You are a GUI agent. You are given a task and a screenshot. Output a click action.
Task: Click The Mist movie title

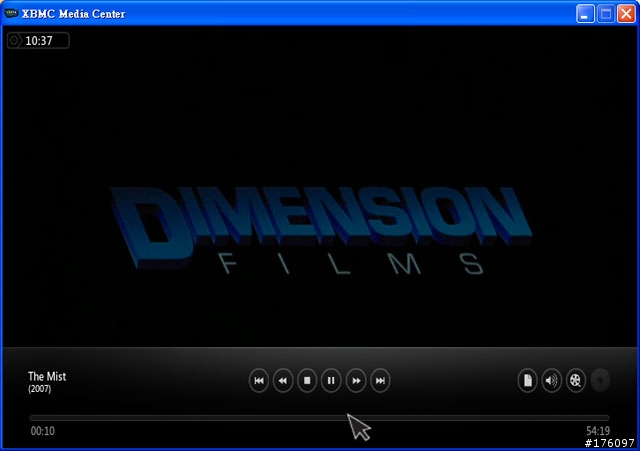pos(47,376)
